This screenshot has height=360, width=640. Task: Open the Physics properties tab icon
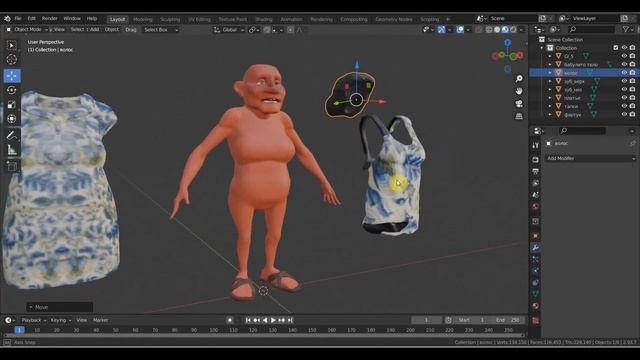tap(536, 271)
